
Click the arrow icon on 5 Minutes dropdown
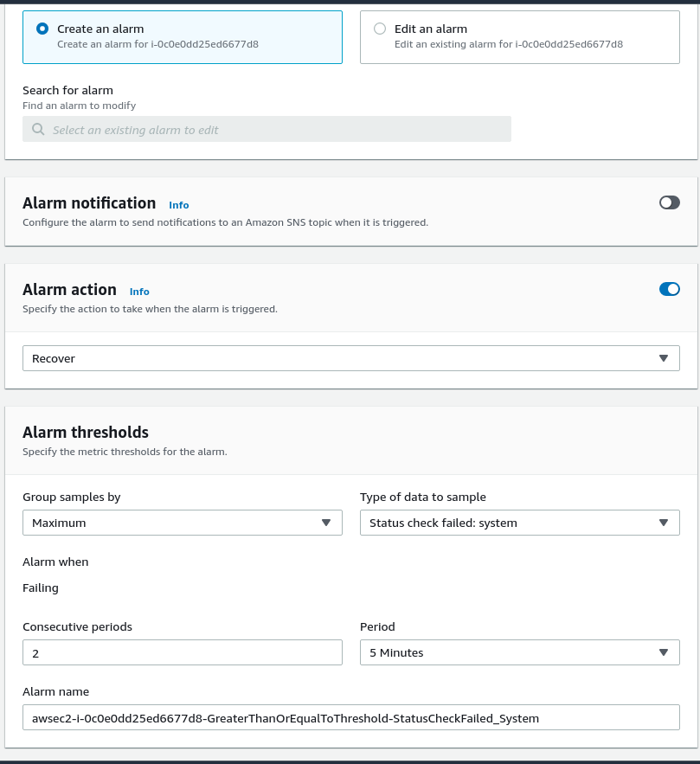(x=664, y=652)
